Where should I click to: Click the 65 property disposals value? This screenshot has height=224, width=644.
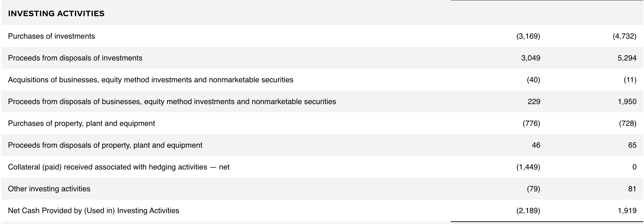632,145
